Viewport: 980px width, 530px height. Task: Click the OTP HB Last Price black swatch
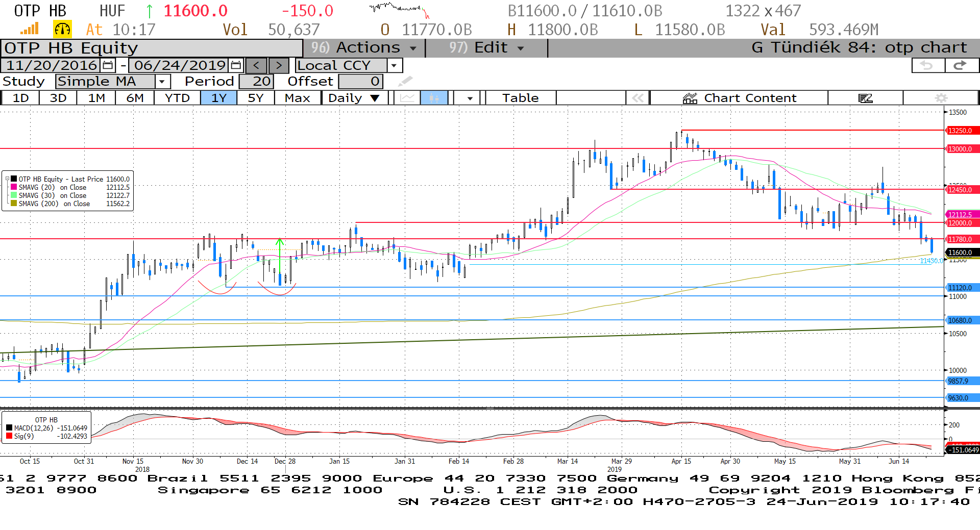pos(14,179)
